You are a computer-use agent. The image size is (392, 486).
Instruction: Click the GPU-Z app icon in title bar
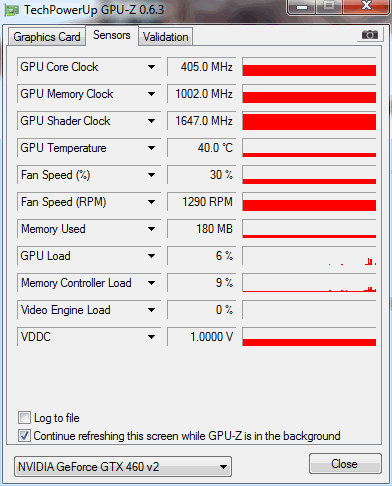[x=12, y=10]
